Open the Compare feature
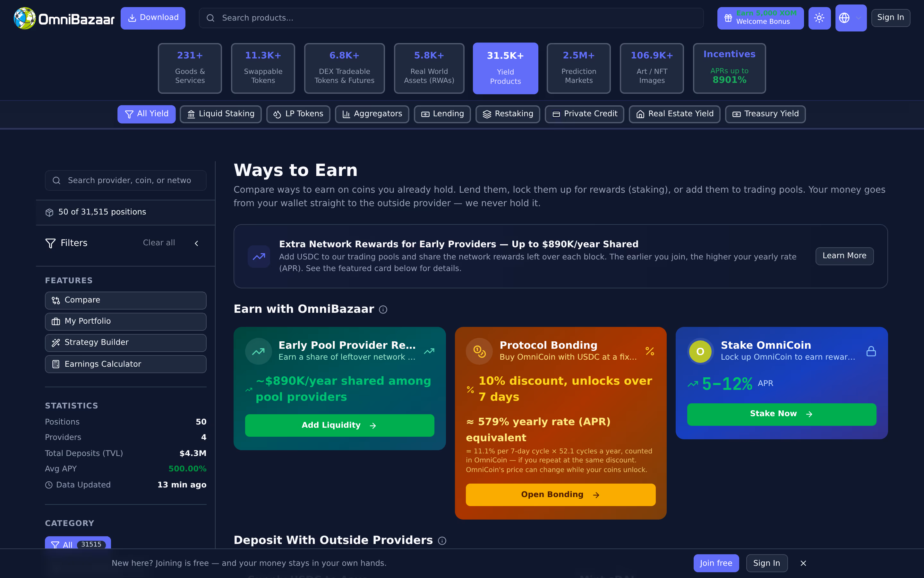 (x=126, y=301)
